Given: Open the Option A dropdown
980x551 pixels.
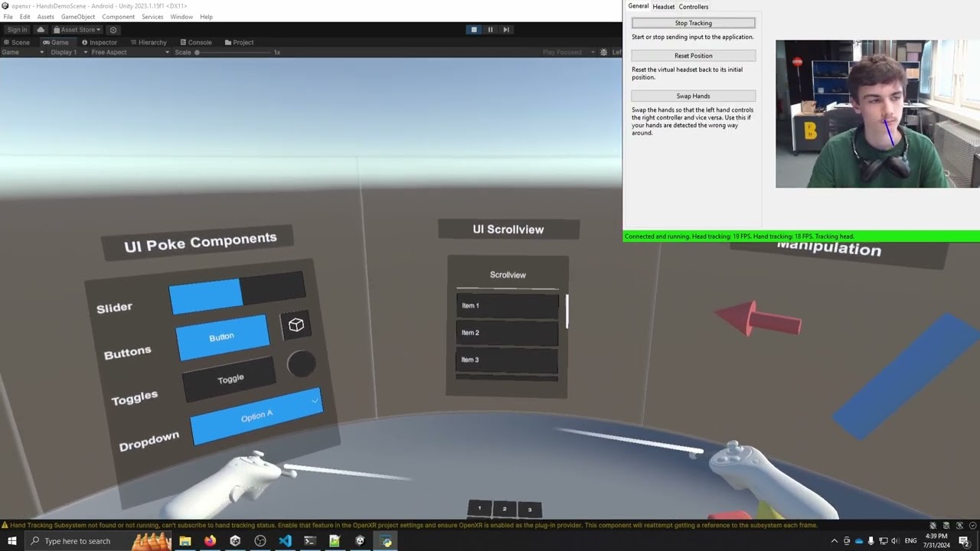Looking at the screenshot, I should coord(256,416).
